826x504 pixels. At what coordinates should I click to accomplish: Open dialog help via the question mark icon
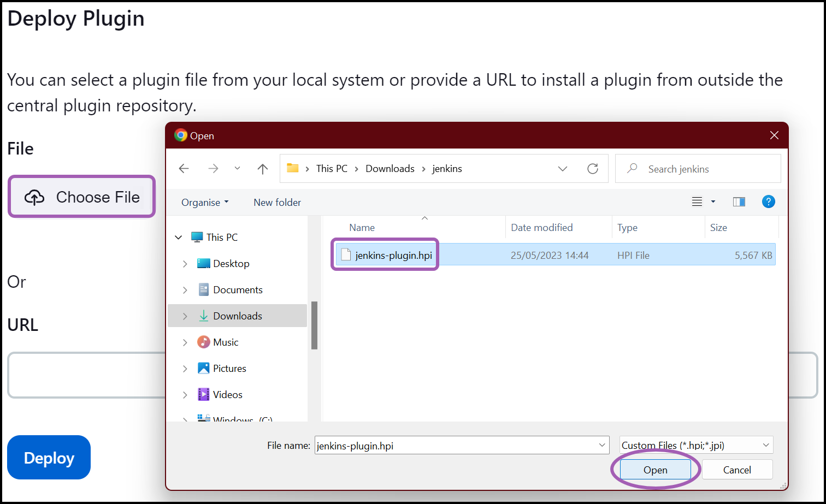tap(769, 201)
